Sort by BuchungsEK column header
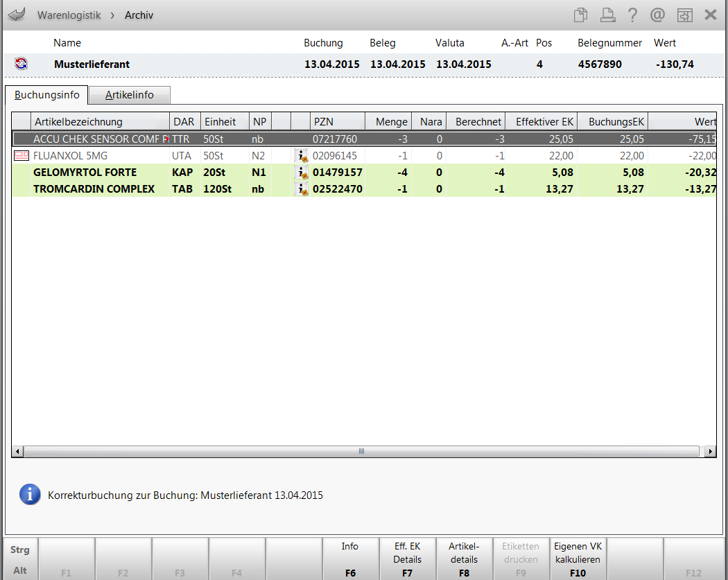This screenshot has width=728, height=580. [x=613, y=121]
